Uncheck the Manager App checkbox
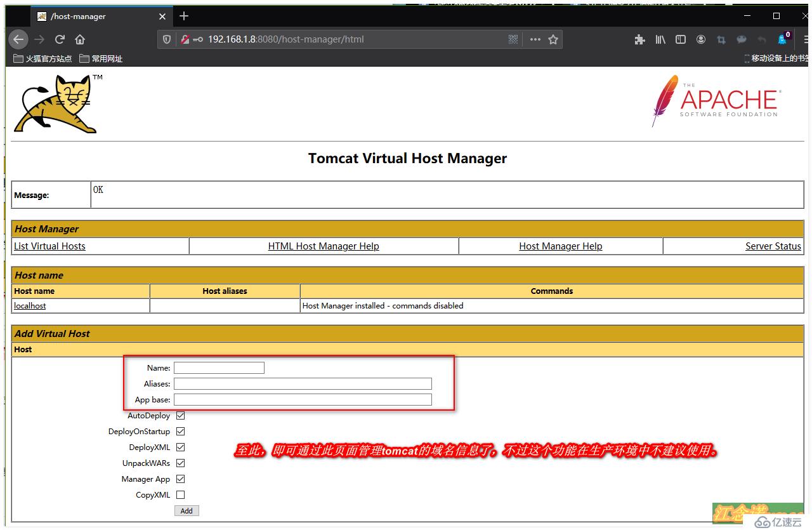This screenshot has height=530, width=812. (x=181, y=479)
